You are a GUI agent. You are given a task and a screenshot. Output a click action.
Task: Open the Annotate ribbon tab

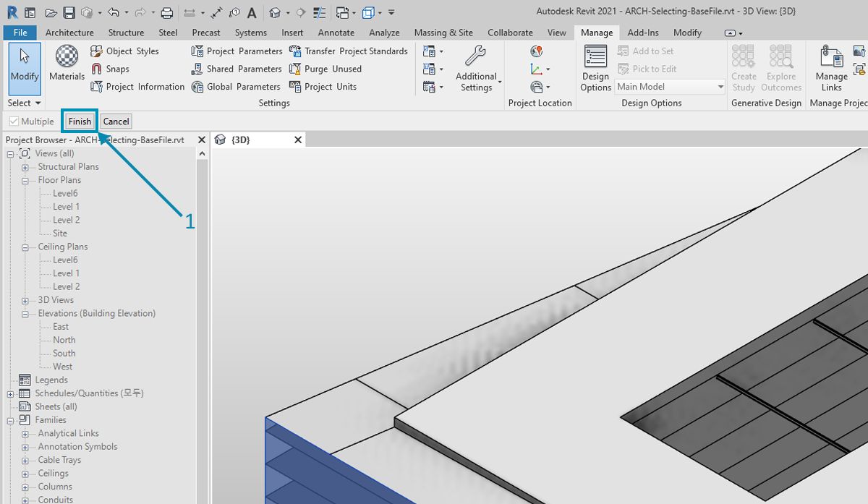click(336, 33)
